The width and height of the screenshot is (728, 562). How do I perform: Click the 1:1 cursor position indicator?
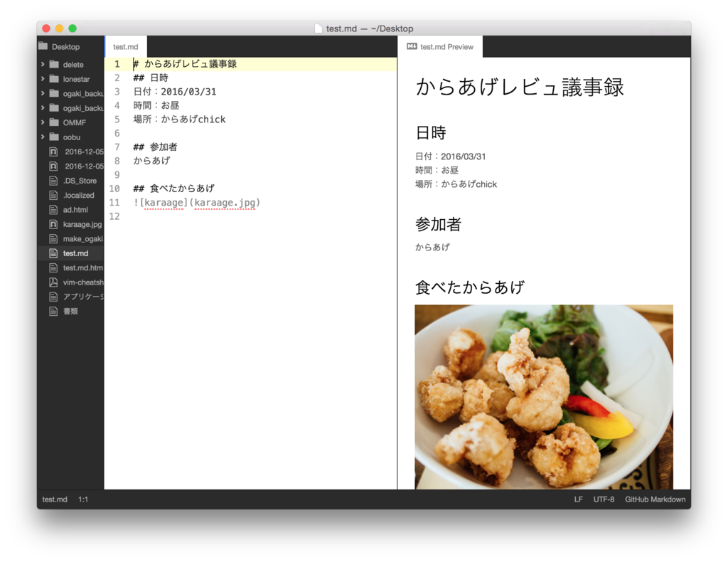[x=83, y=499]
